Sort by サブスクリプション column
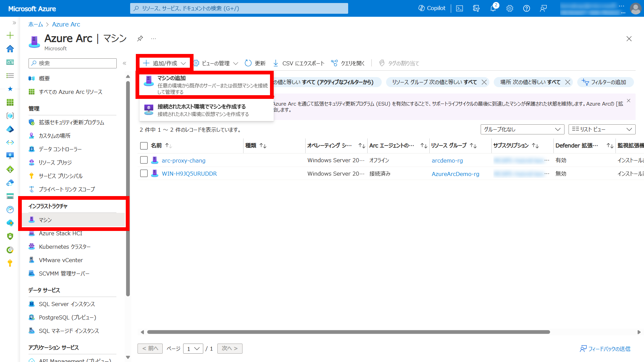The width and height of the screenshot is (644, 362). point(516,145)
